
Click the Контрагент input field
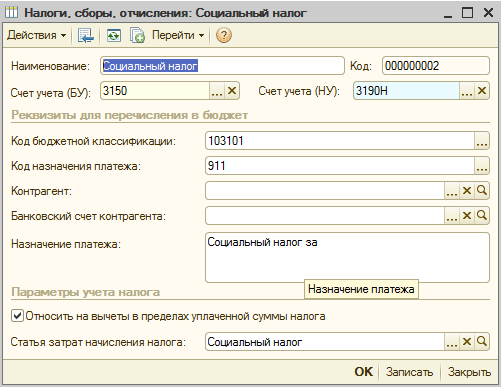[x=325, y=191]
